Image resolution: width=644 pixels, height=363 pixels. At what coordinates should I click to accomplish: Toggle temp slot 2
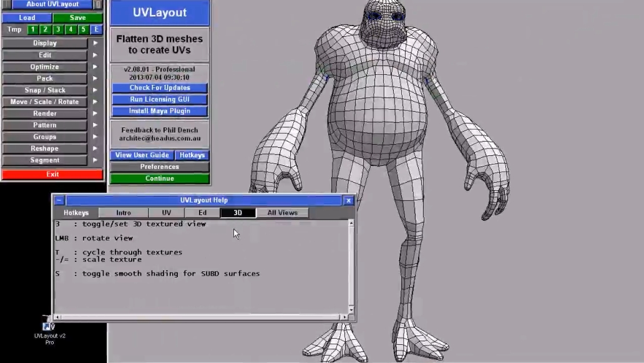point(45,29)
